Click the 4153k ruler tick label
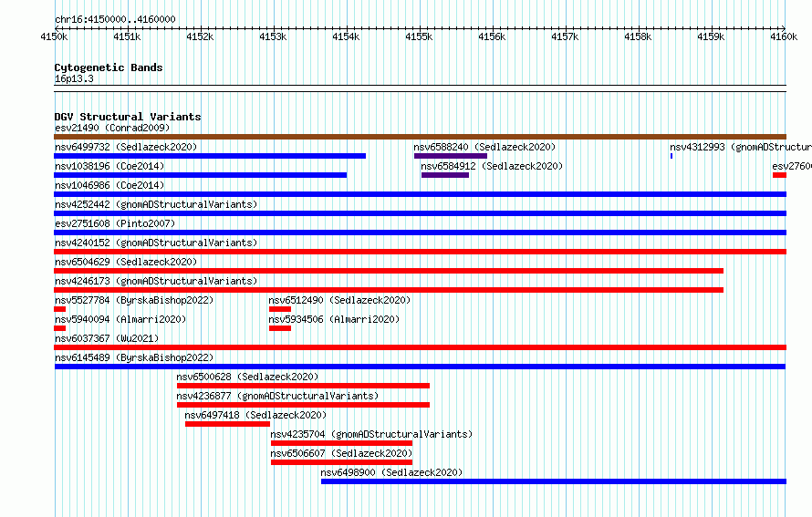This screenshot has width=812, height=517. tap(273, 36)
